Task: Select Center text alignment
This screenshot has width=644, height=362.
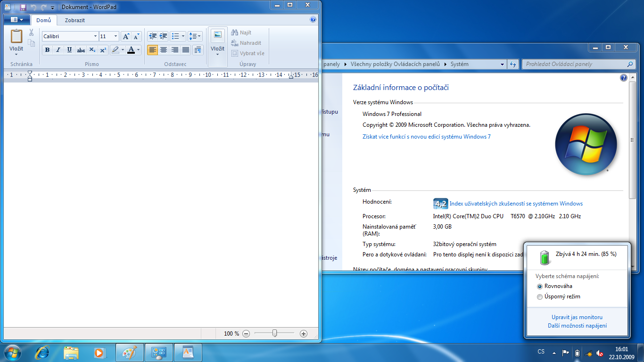Action: (x=164, y=50)
